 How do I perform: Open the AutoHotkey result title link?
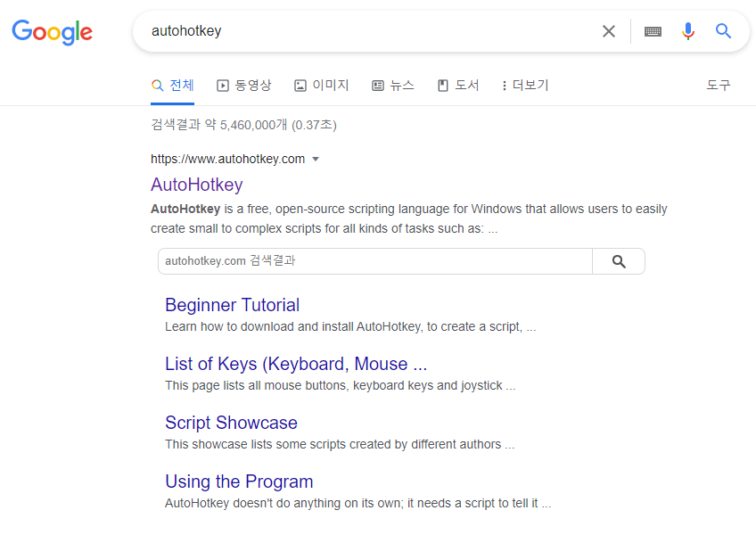pyautogui.click(x=197, y=185)
